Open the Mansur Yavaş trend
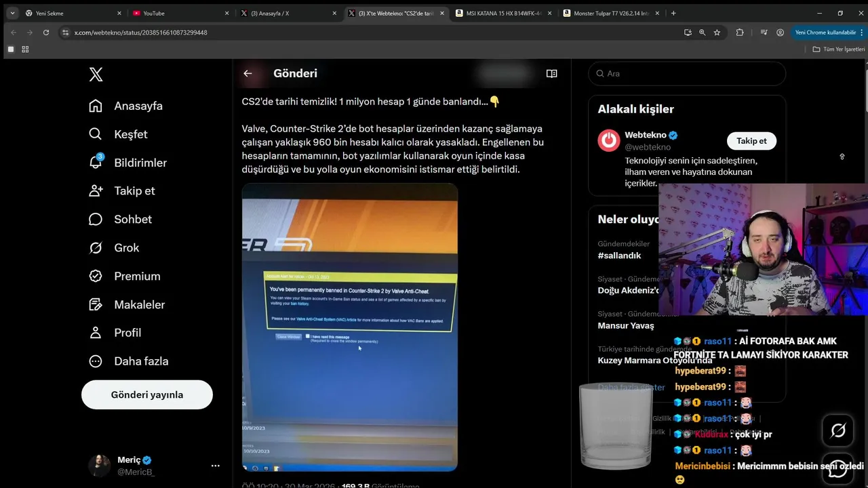The width and height of the screenshot is (868, 488). [x=626, y=325]
